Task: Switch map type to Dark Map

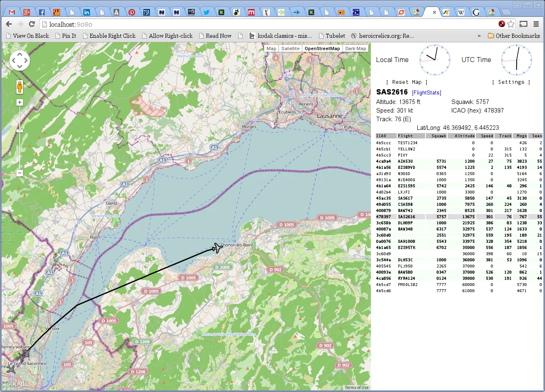Action: [x=356, y=48]
